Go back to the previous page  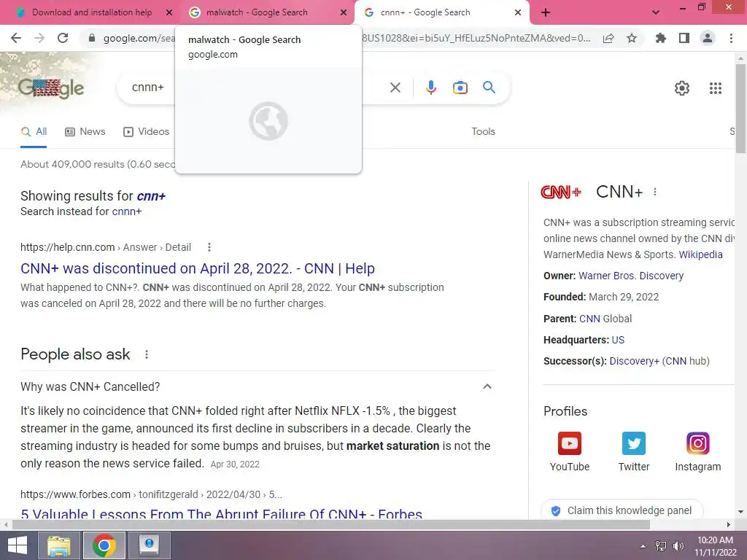tap(16, 38)
